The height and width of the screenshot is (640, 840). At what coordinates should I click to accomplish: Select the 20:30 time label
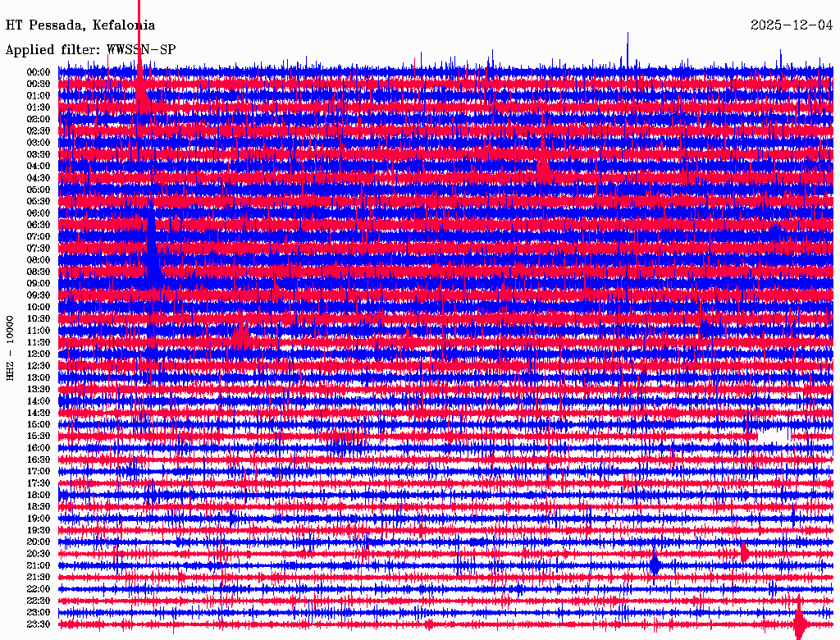tap(39, 554)
